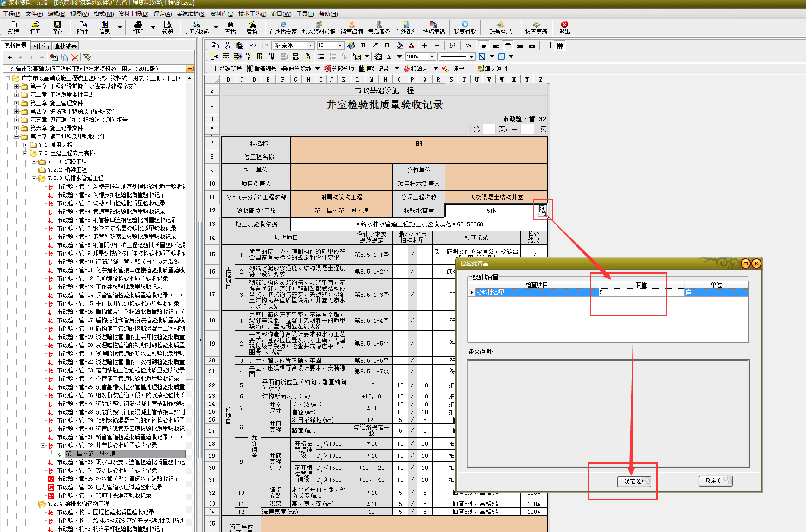Click the back arrow above the tree
This screenshot has width=806, height=532.
coord(10,58)
